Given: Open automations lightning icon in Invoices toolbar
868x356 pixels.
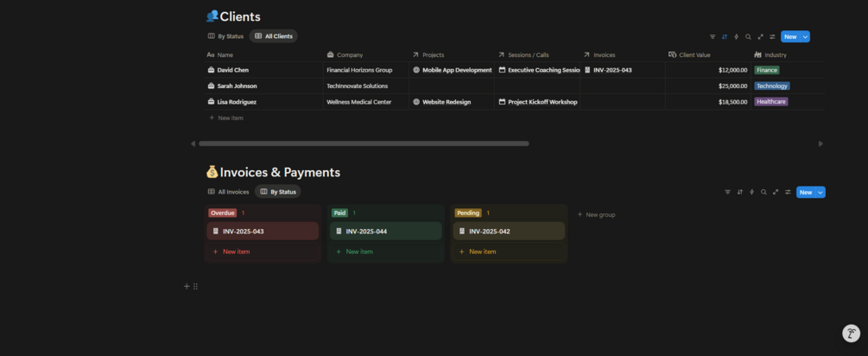Looking at the screenshot, I should pyautogui.click(x=751, y=192).
